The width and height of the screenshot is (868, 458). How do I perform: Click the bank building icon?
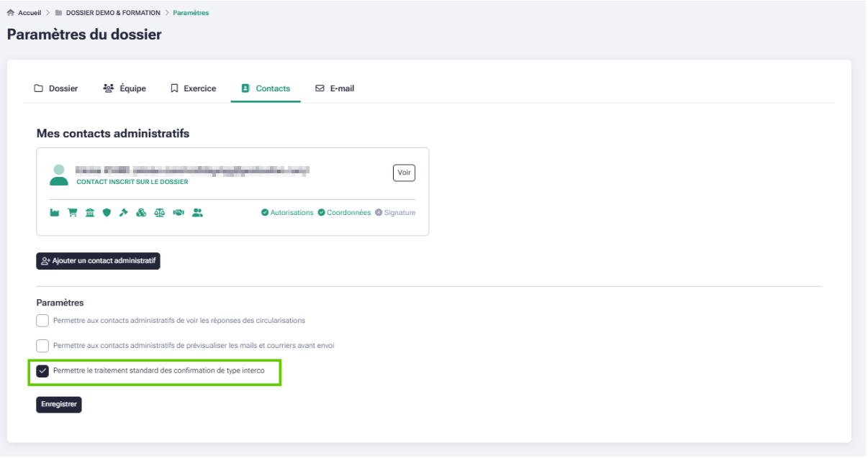point(89,213)
